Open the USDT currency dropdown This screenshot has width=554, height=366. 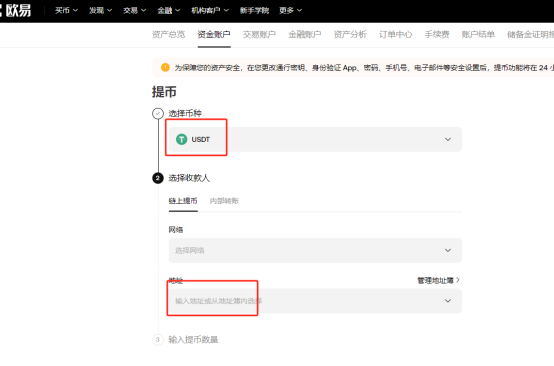tap(315, 140)
